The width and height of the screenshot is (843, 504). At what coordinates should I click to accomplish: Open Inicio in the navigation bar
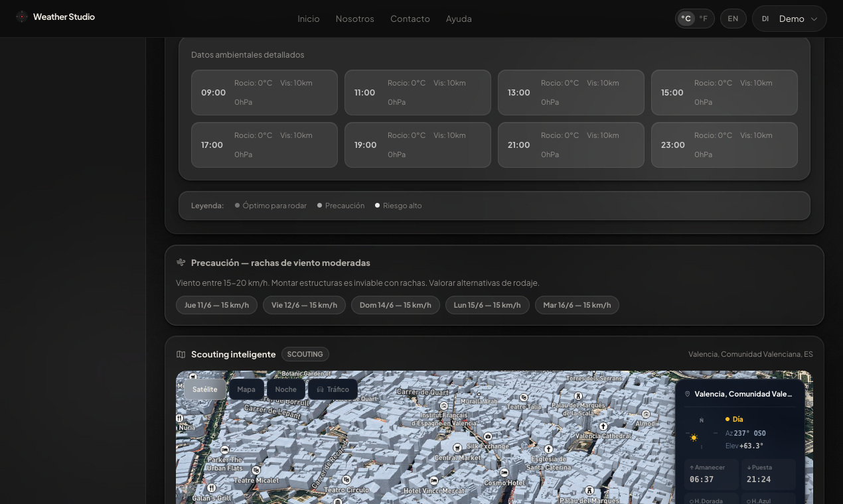(x=309, y=19)
